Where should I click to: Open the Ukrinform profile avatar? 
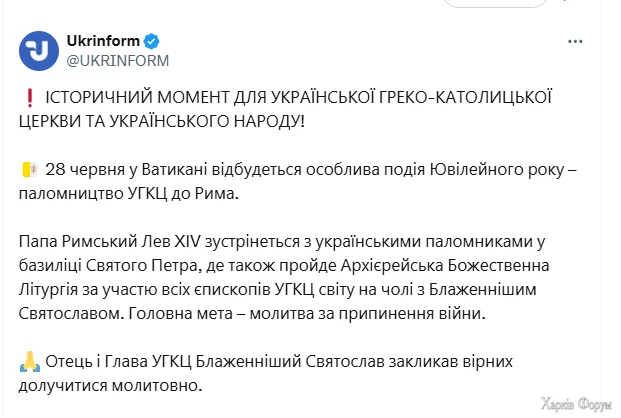[x=39, y=50]
